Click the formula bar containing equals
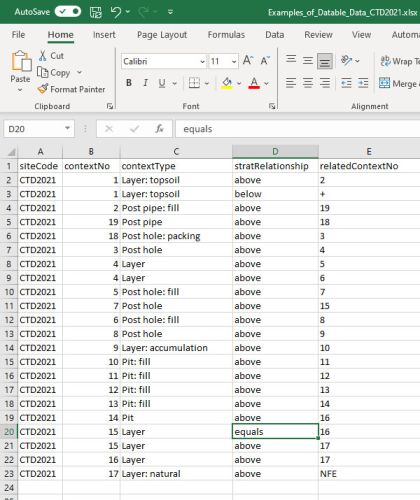This screenshot has width=420, height=500. (298, 129)
